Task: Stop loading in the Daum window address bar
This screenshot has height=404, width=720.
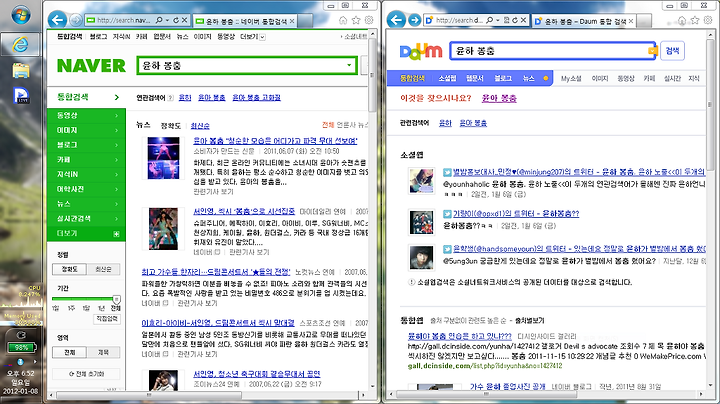Action: 523,20
